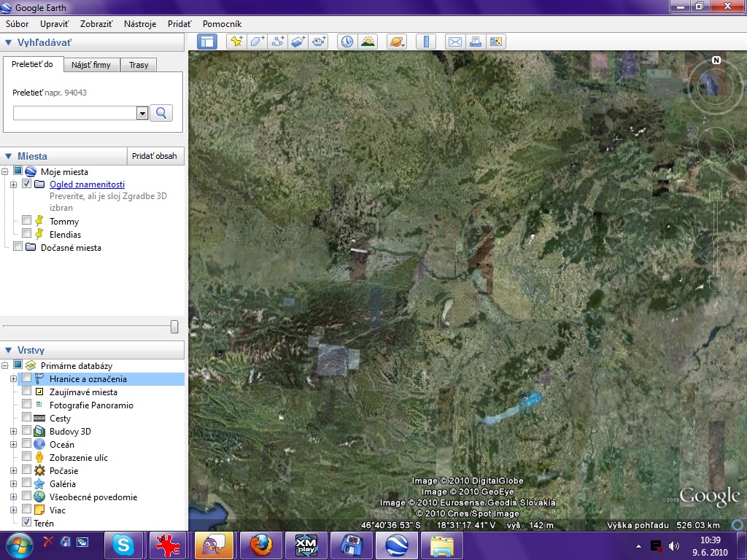This screenshot has width=747, height=560.
Task: Record a tour with the camera icon
Action: (x=319, y=42)
